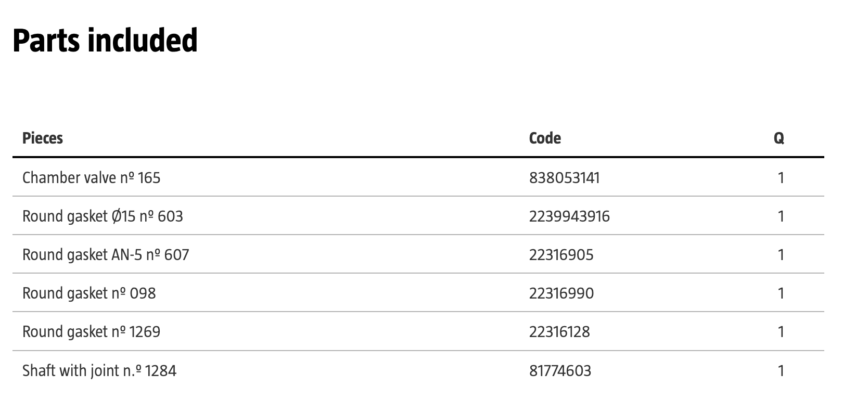Screen dimensions: 868x413
Task: Click code 22316128
Action: (559, 332)
